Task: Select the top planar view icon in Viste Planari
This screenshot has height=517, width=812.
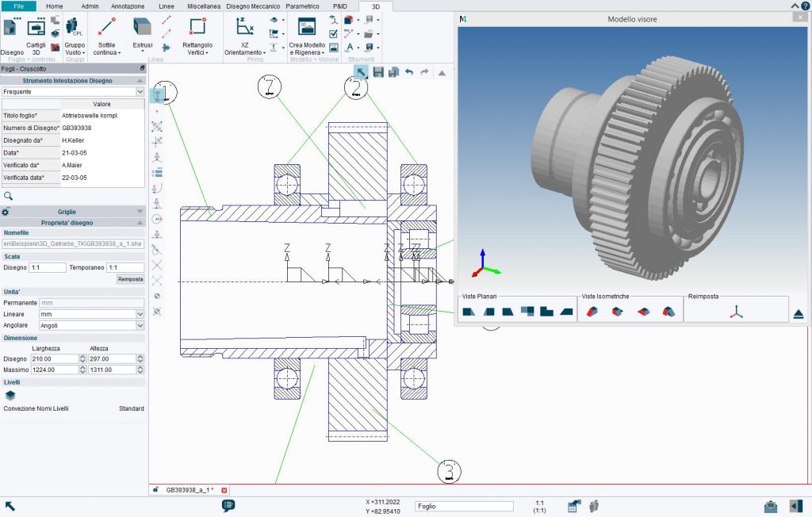Action: [469, 312]
